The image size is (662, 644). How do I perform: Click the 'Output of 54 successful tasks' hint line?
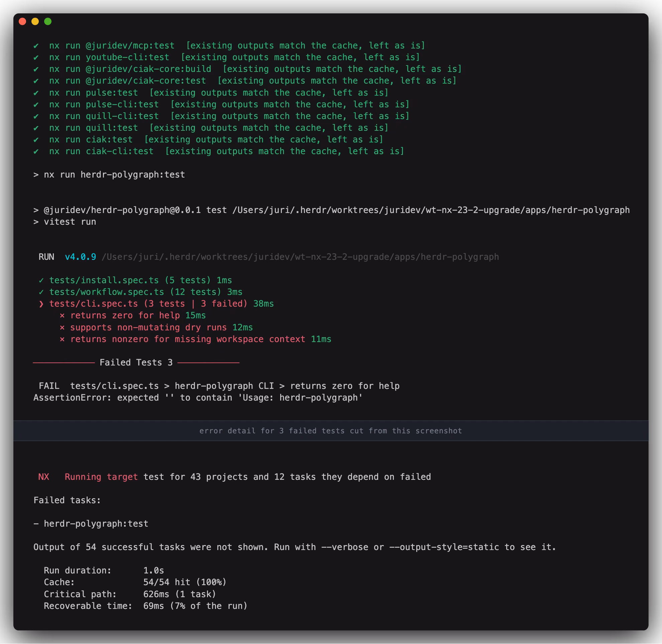(295, 547)
